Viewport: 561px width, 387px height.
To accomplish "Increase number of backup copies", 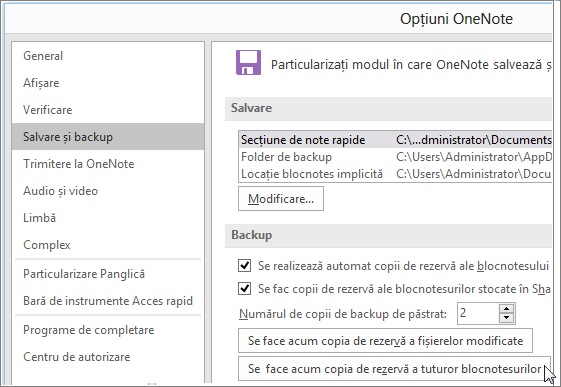I will tap(506, 309).
